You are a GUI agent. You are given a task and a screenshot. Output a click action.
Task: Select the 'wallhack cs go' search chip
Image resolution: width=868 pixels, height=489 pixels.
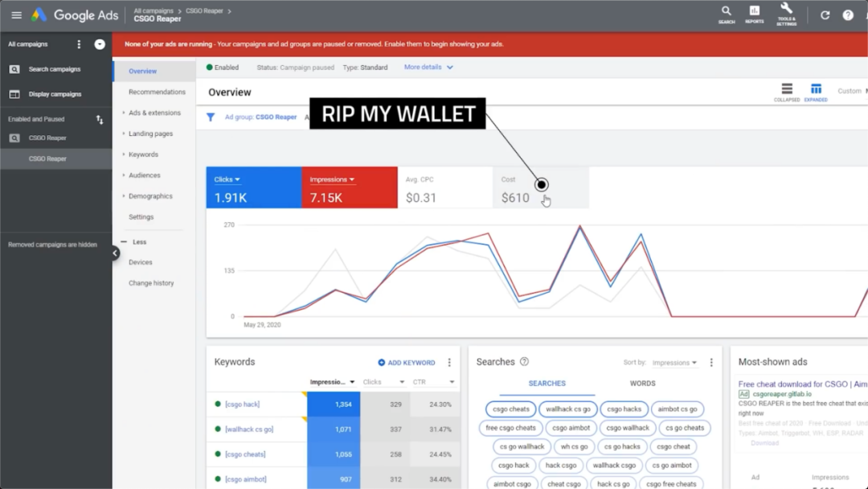tap(568, 409)
